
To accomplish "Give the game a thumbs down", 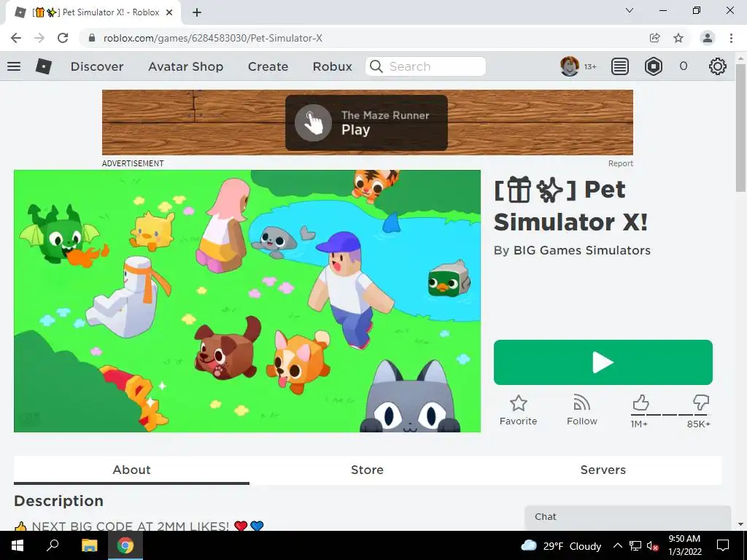I will (701, 402).
